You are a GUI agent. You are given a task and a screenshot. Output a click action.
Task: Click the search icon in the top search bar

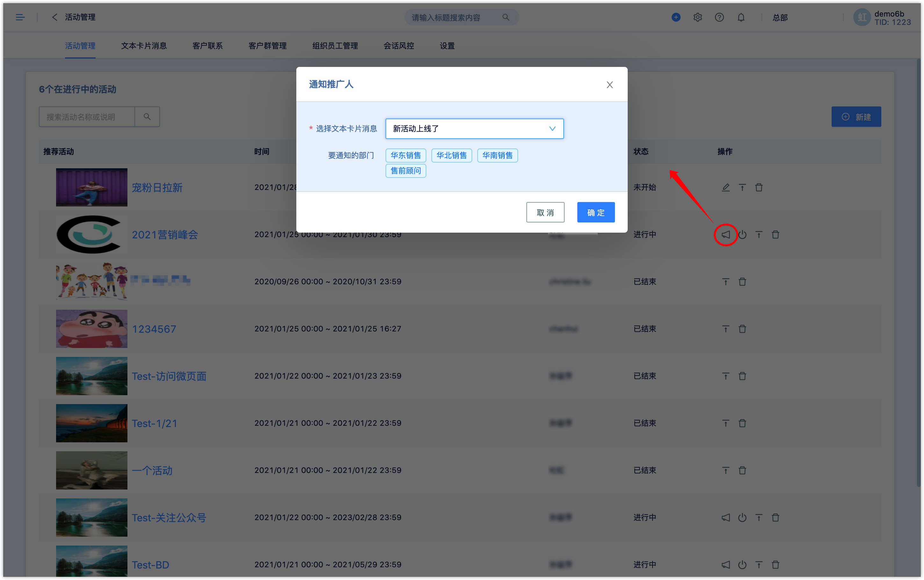coord(506,17)
